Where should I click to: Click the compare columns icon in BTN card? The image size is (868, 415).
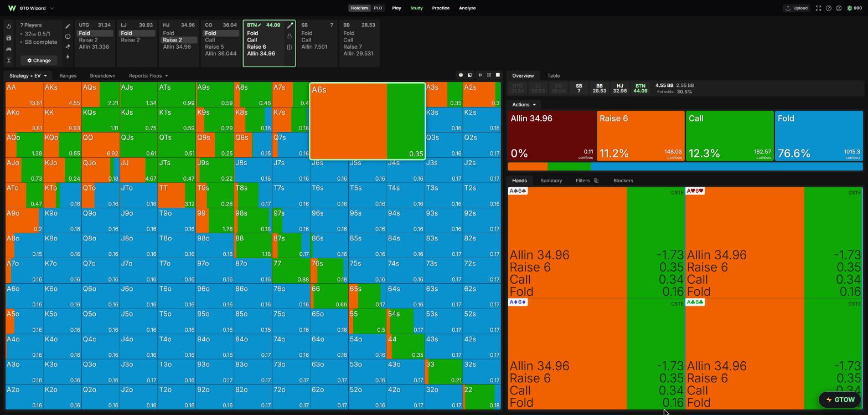[290, 47]
